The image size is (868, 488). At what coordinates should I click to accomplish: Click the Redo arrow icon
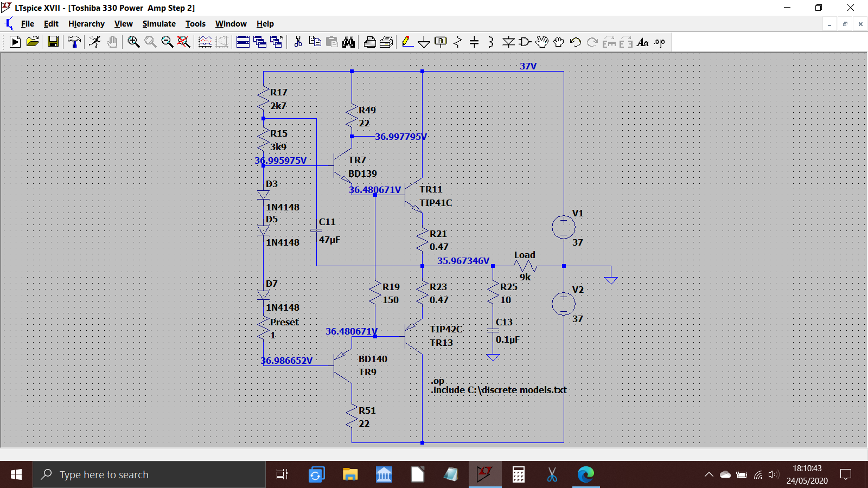(592, 42)
